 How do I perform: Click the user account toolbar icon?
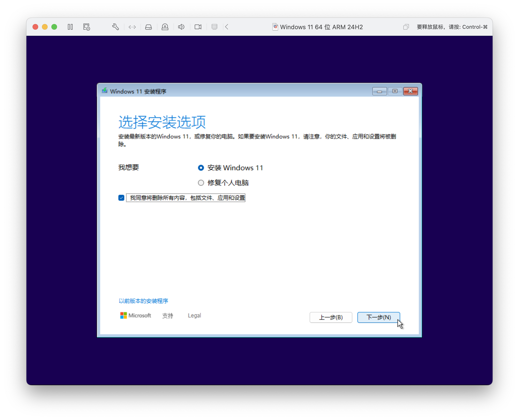click(165, 27)
